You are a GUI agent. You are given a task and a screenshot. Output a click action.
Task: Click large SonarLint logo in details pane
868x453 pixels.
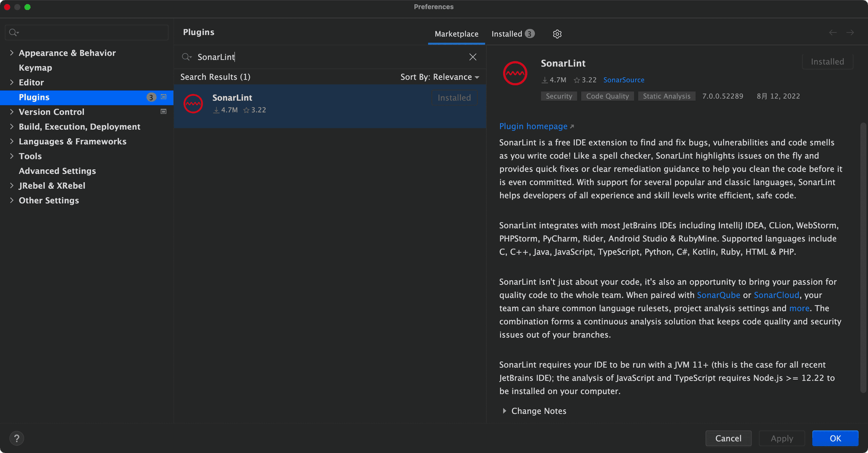(x=515, y=73)
